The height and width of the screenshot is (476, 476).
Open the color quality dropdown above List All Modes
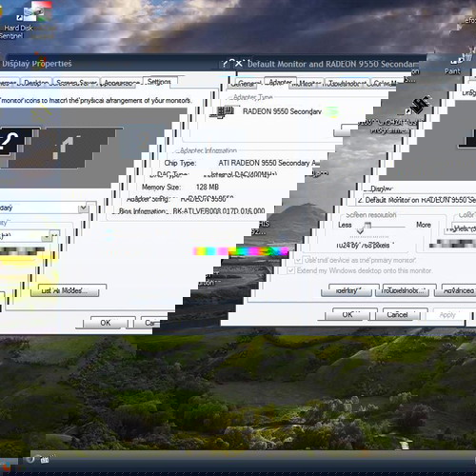pos(29,236)
